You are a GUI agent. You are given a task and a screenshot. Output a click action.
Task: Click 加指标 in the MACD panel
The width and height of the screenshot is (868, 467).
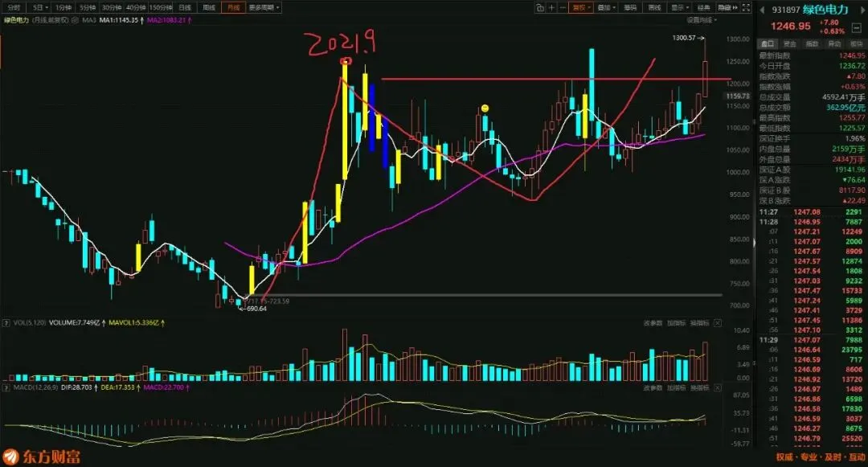click(x=677, y=388)
